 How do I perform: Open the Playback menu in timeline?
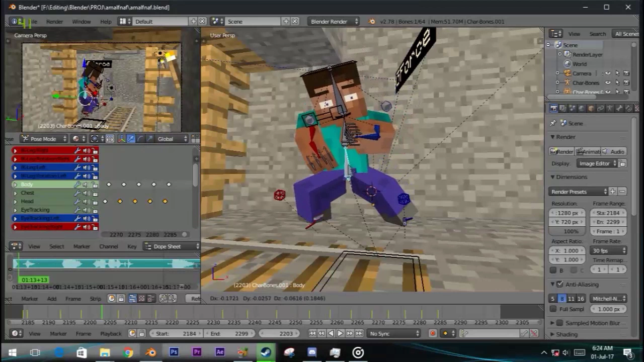(x=111, y=333)
